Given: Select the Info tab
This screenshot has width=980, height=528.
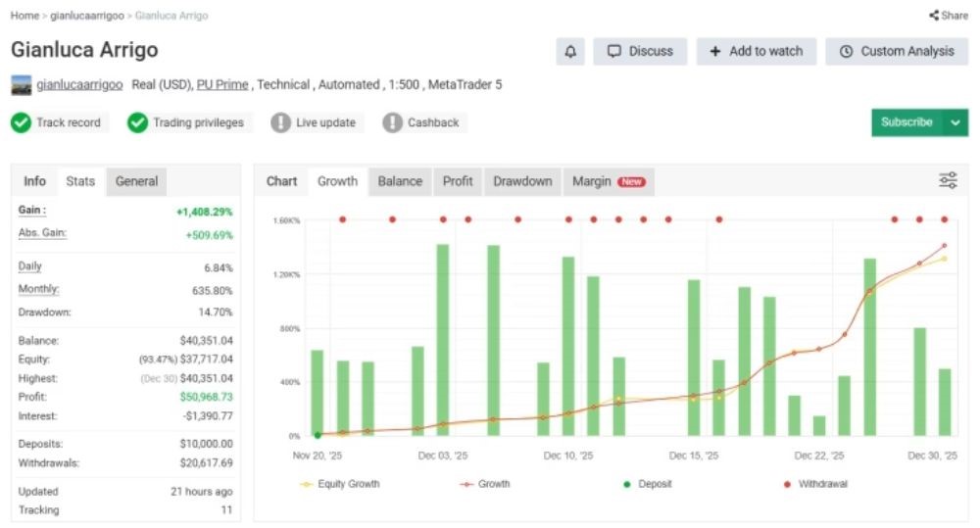Looking at the screenshot, I should coord(35,181).
